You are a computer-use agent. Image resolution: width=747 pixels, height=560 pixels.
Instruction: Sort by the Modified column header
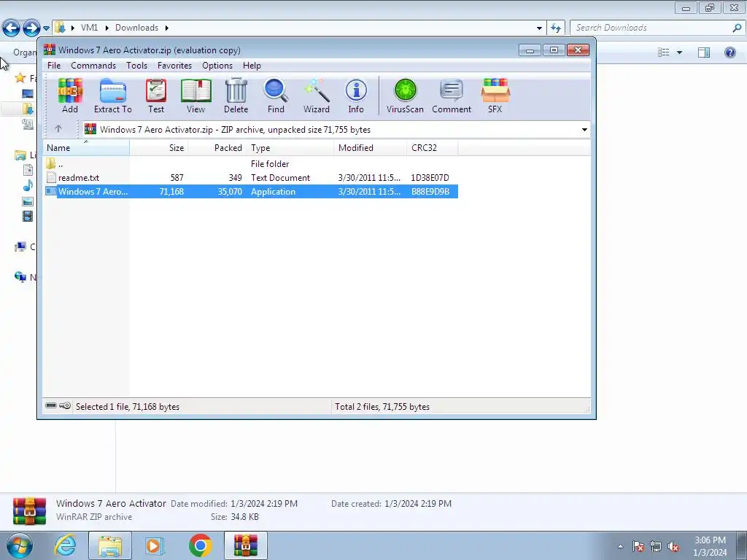pos(371,147)
